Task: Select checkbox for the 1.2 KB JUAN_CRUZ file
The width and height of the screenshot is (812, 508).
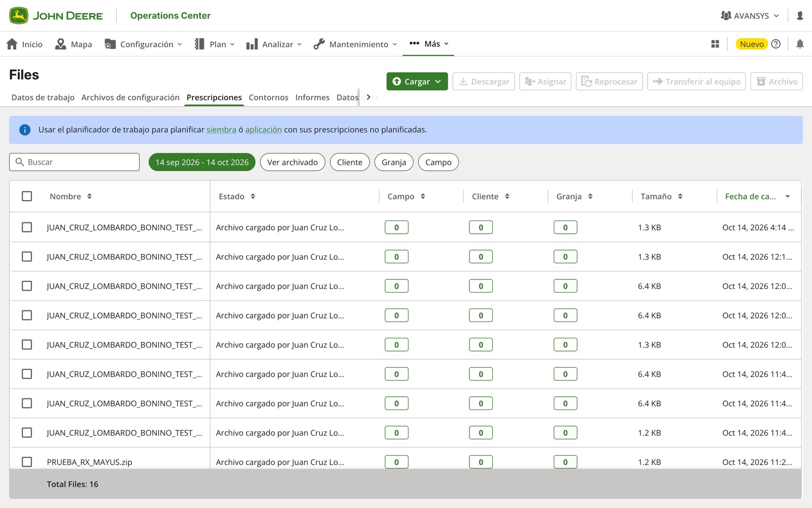Action: 27,432
